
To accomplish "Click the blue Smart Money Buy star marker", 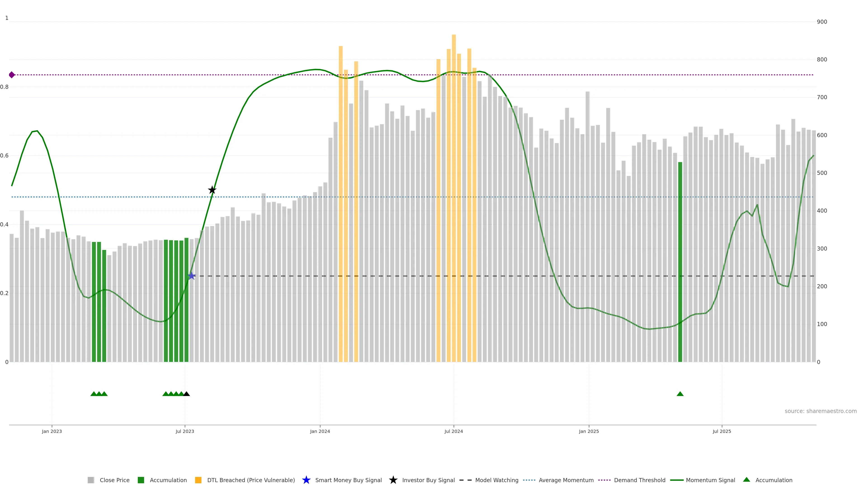I will point(191,276).
